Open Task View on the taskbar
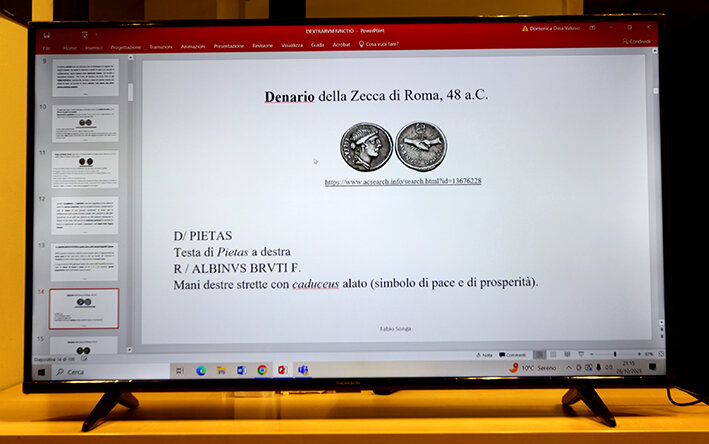This screenshot has width=709, height=444. pos(180,371)
